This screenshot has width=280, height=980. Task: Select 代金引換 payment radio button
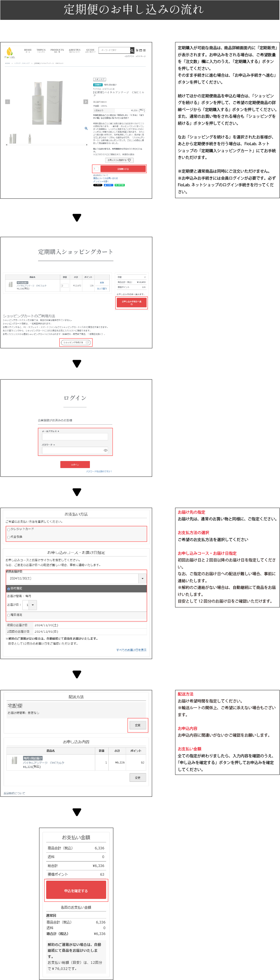(x=9, y=537)
